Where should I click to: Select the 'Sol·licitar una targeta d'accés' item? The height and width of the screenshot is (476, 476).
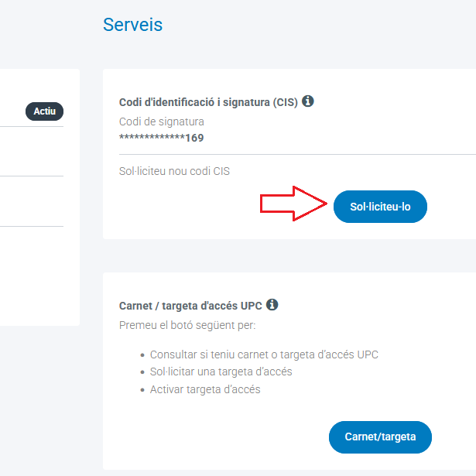click(x=221, y=372)
